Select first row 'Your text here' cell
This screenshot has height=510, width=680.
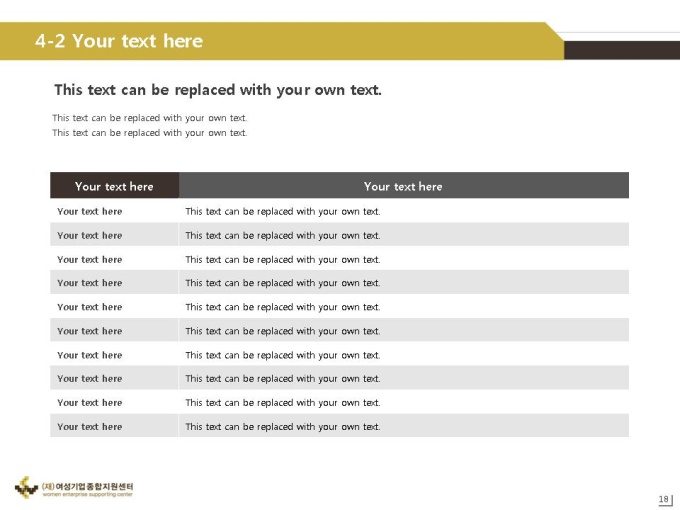pos(114,211)
